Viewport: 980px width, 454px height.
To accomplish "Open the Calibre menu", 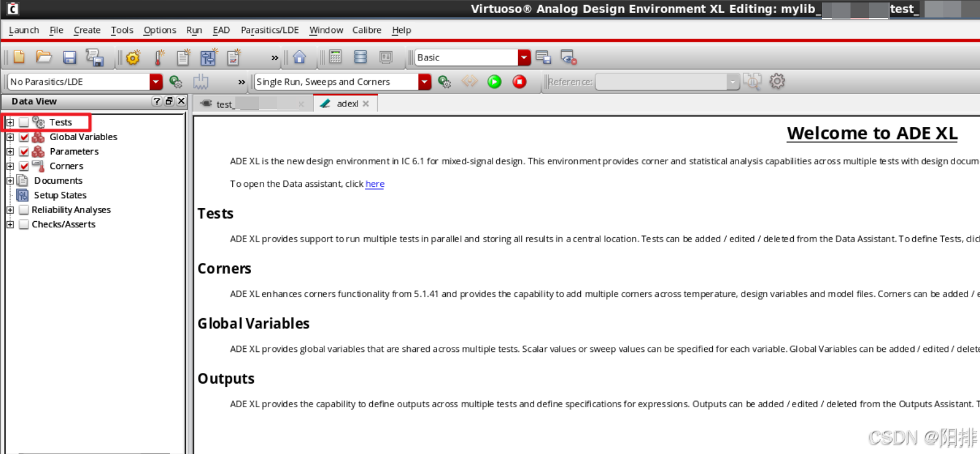I will [367, 30].
